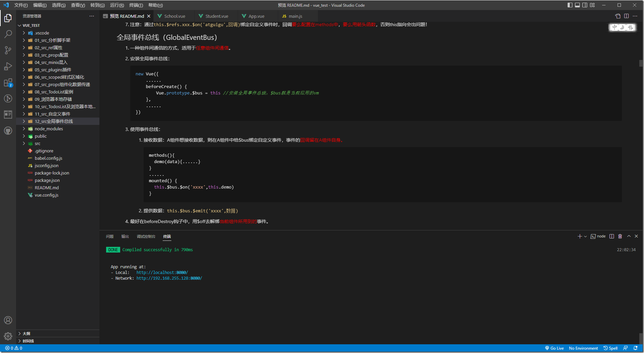
Task: Open Explorer panel More Actions ellipsis
Action: coord(92,16)
